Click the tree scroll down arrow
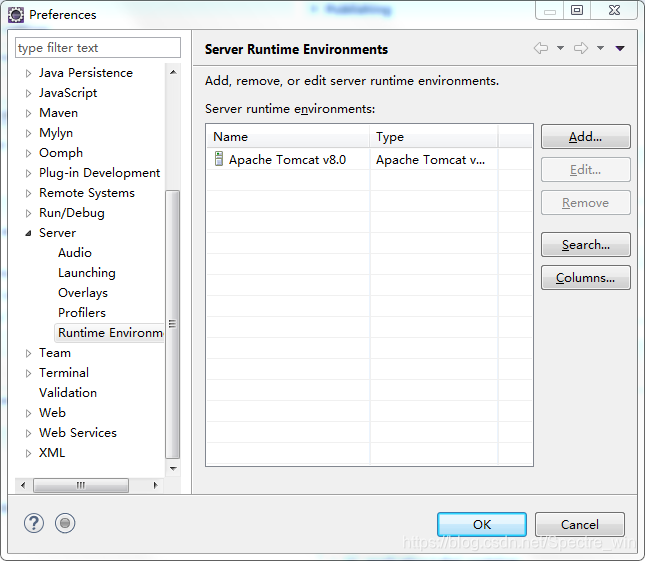Image resolution: width=645 pixels, height=561 pixels. 173,469
